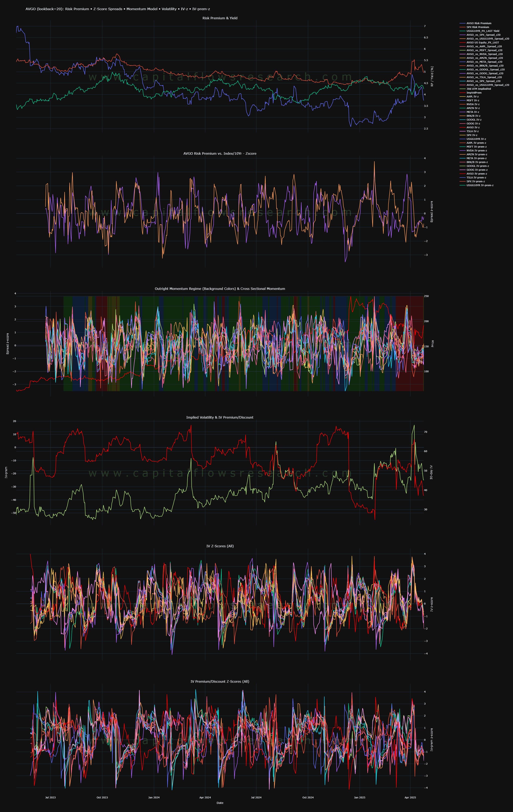Click 'Implied Volatility & IV Premium/Discount' title
Viewport: 513px width, 812px height.
(220, 417)
